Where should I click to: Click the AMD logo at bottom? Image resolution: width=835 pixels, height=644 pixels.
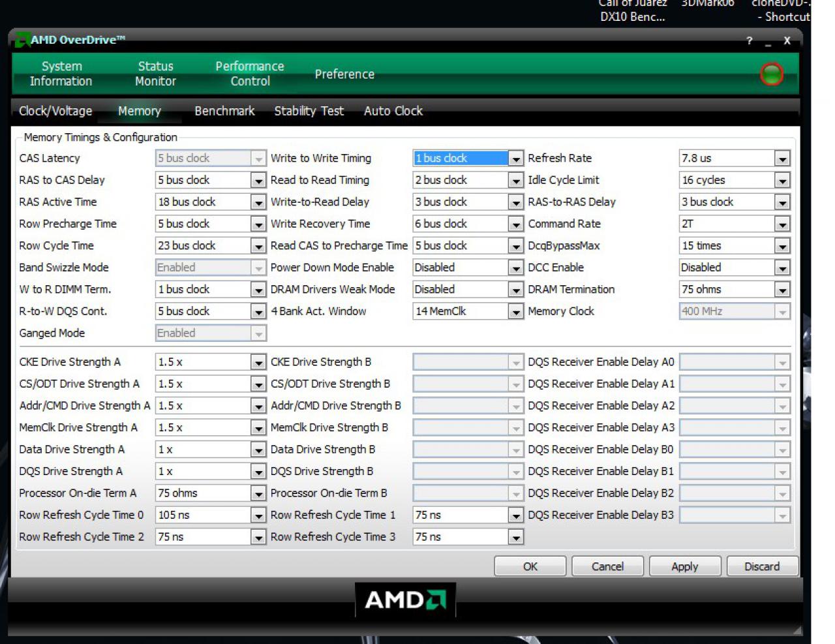(405, 600)
